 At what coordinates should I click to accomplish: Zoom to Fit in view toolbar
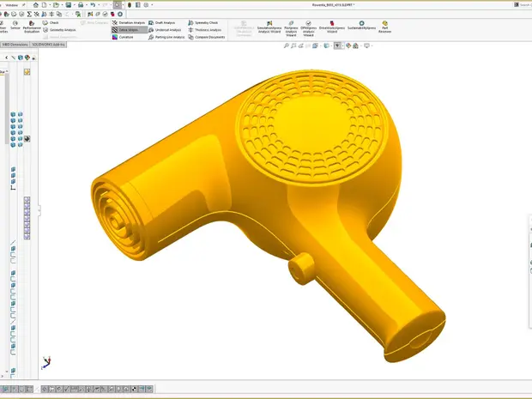tap(287, 45)
